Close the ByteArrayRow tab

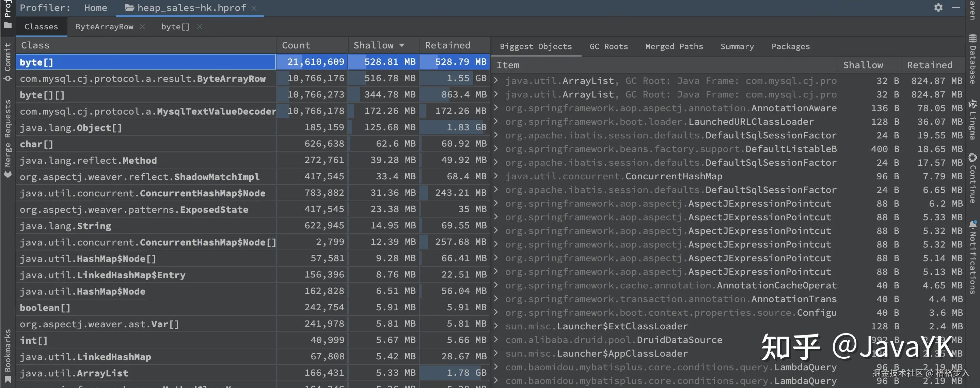(142, 27)
